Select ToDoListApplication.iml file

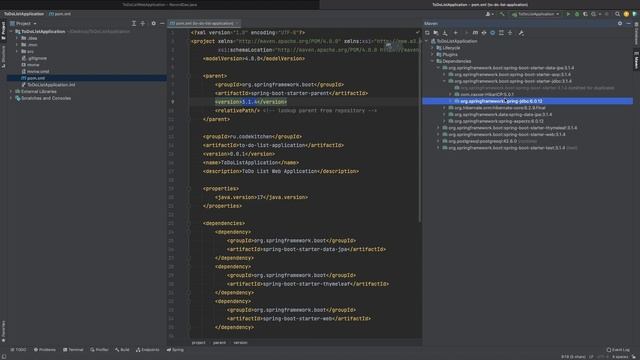[x=49, y=84]
